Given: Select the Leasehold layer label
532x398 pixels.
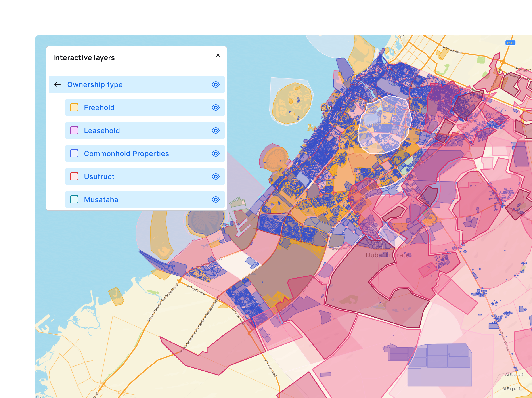Looking at the screenshot, I should [102, 131].
